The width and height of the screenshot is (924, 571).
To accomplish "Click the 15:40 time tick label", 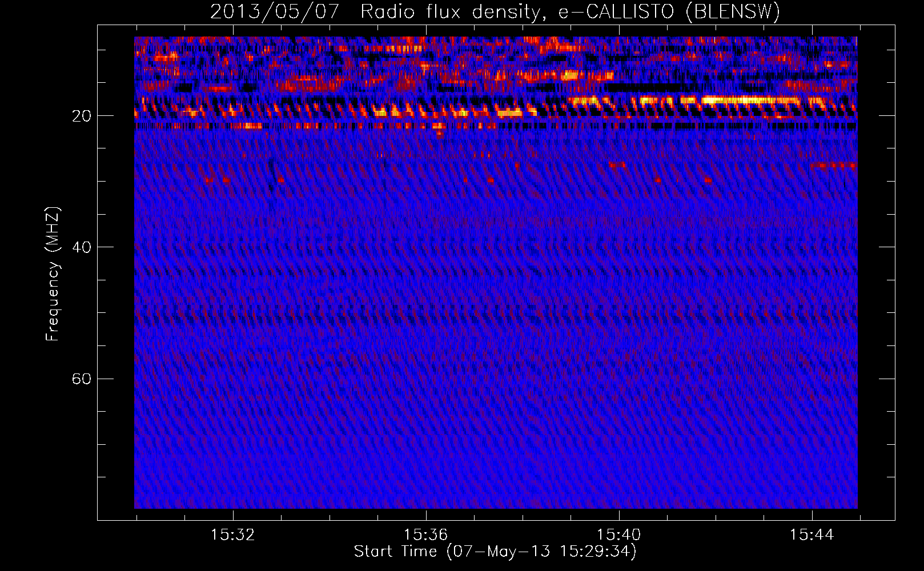I will click(618, 535).
